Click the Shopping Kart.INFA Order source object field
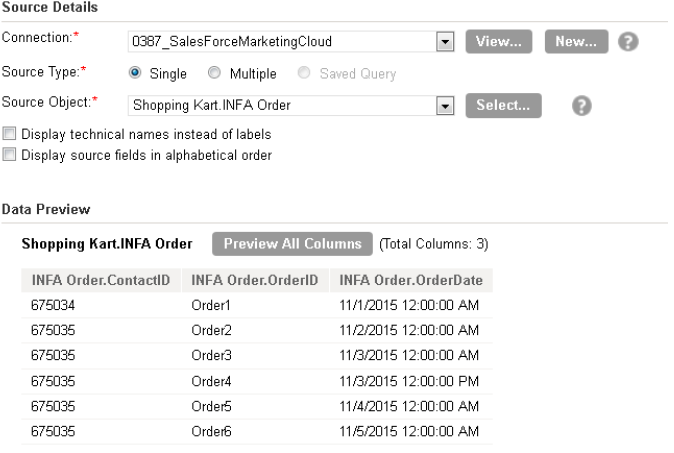Image resolution: width=674 pixels, height=453 pixels. tap(291, 105)
